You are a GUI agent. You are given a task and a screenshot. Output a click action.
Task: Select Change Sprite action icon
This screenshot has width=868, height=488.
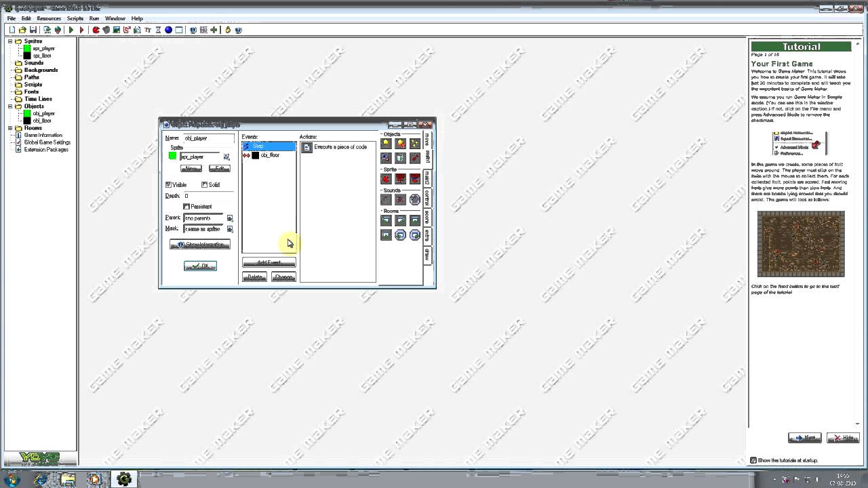(386, 179)
